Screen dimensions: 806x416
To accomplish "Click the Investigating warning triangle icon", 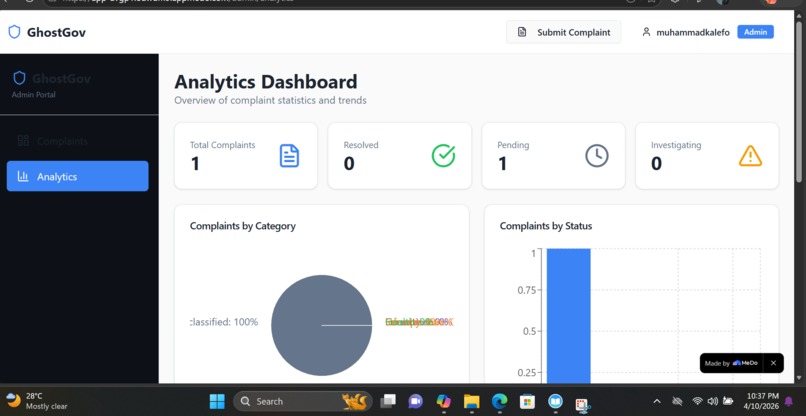I will pyautogui.click(x=750, y=156).
